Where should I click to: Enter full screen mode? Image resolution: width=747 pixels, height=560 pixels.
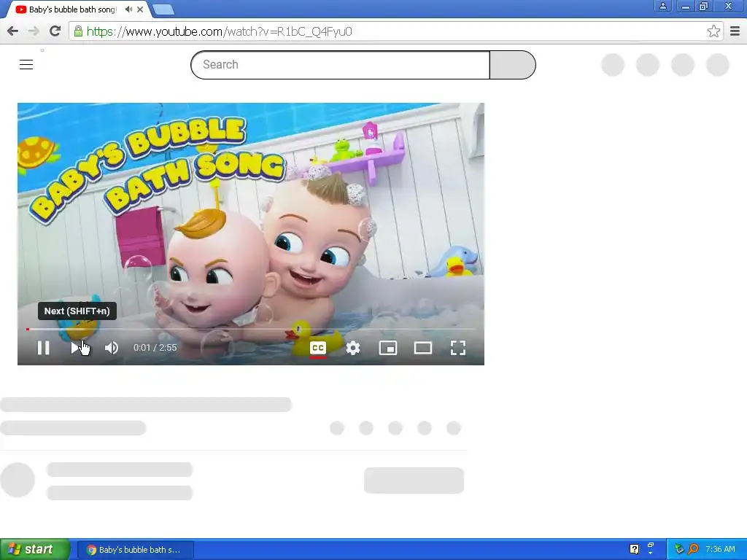458,348
